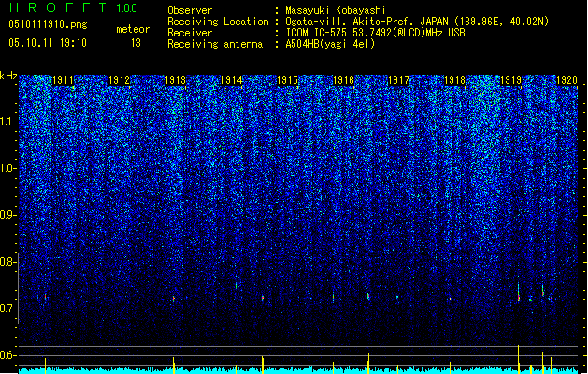Click the 1912 time marker

(119, 80)
